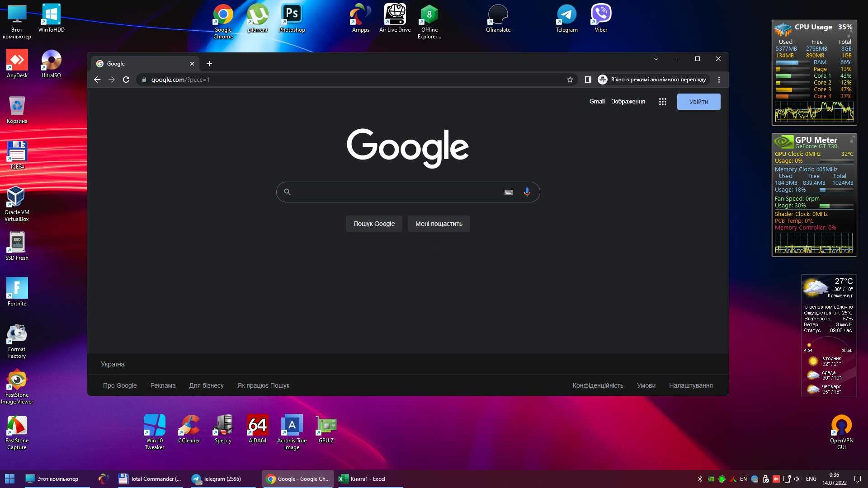The image size is (868, 488).
Task: Open a new Chrome tab
Action: (x=209, y=64)
